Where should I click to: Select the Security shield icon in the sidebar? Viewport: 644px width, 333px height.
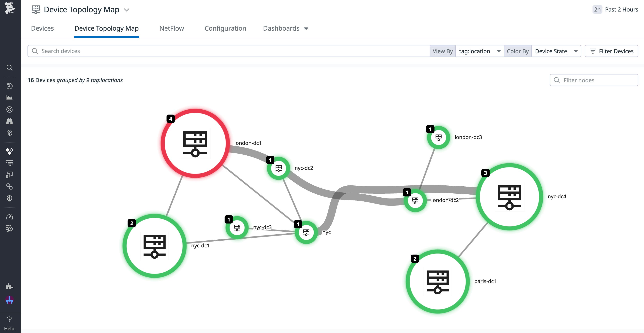tap(10, 198)
